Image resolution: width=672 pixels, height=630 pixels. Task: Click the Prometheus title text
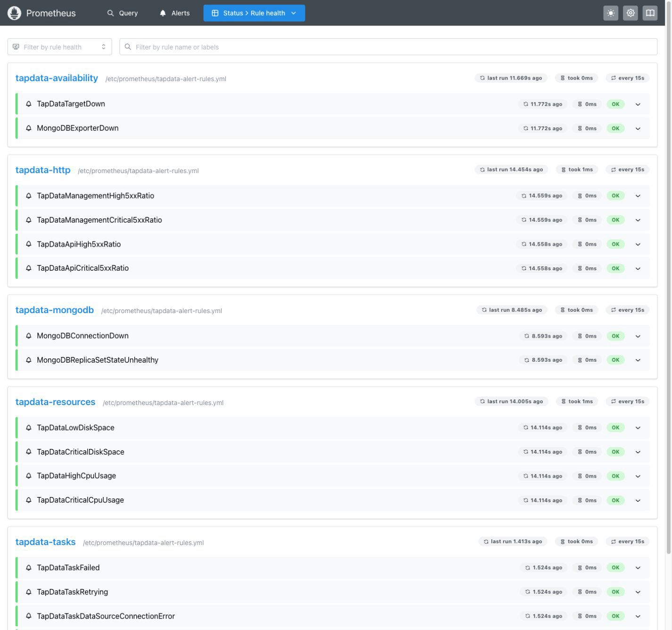51,13
